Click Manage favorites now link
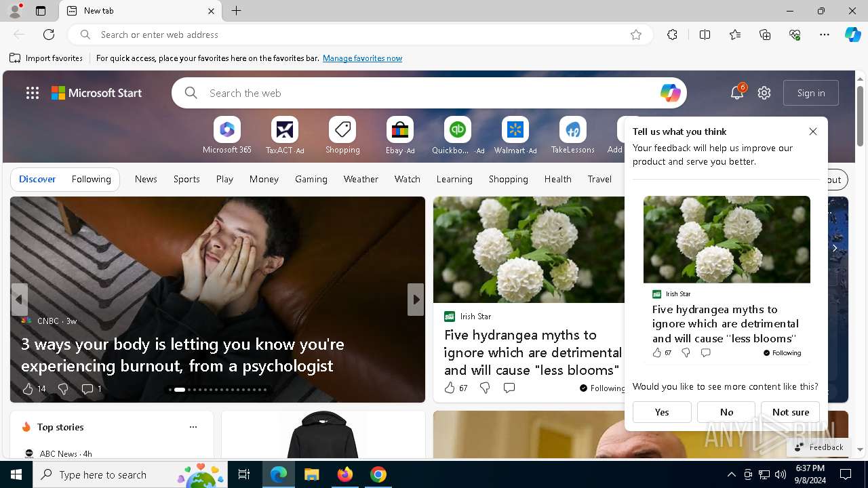Viewport: 868px width, 488px height. [362, 58]
